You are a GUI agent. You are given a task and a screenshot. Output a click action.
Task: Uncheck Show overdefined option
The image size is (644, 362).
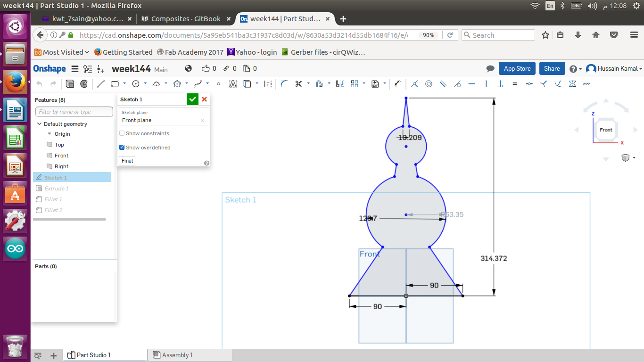tap(122, 148)
